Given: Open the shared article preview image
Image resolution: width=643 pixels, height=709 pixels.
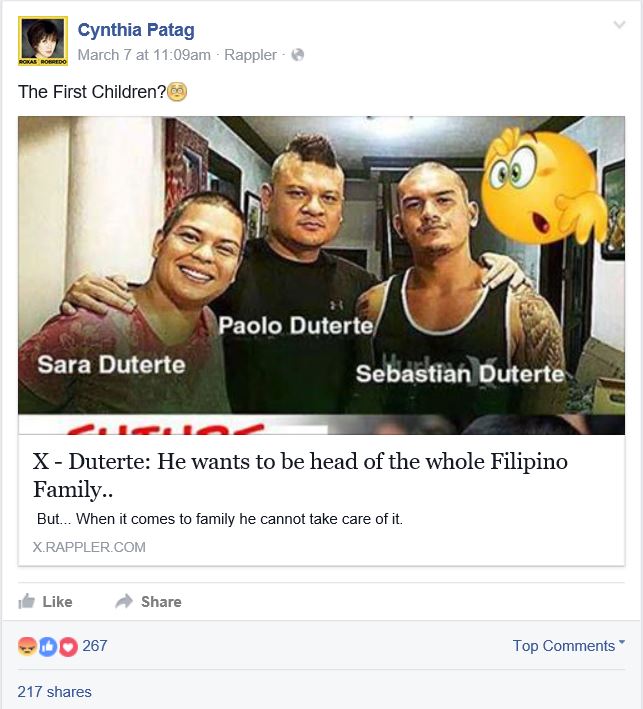Looking at the screenshot, I should point(322,275).
